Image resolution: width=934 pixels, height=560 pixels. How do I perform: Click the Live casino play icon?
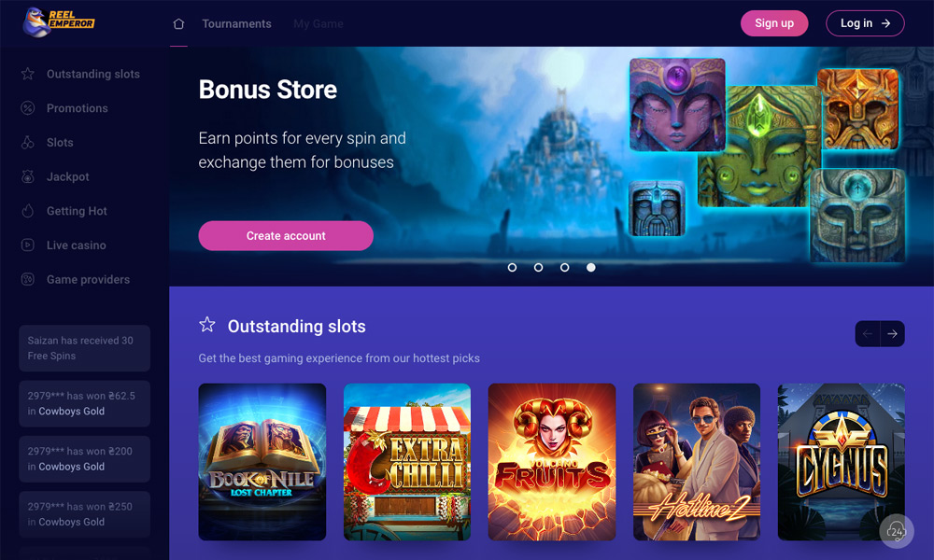pos(27,245)
